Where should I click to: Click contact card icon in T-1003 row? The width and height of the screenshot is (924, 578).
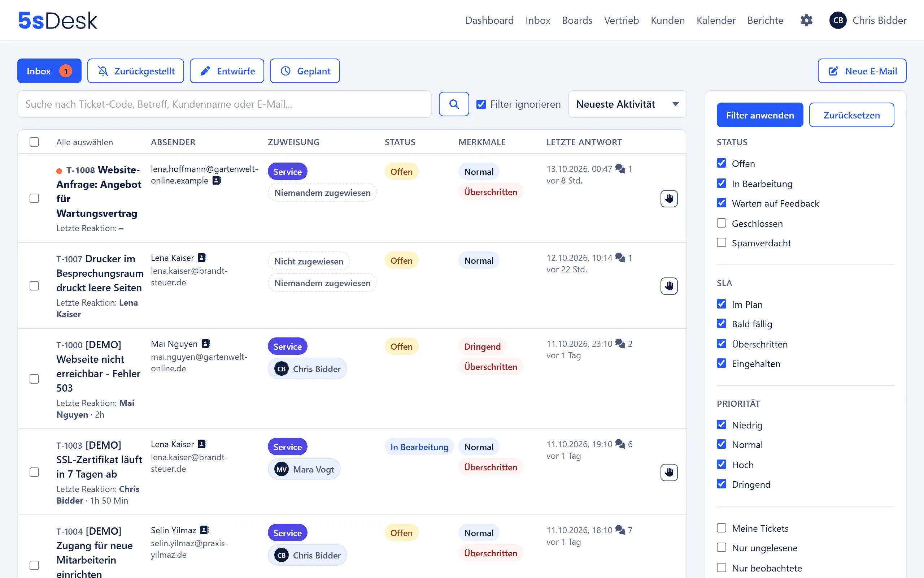(x=202, y=444)
